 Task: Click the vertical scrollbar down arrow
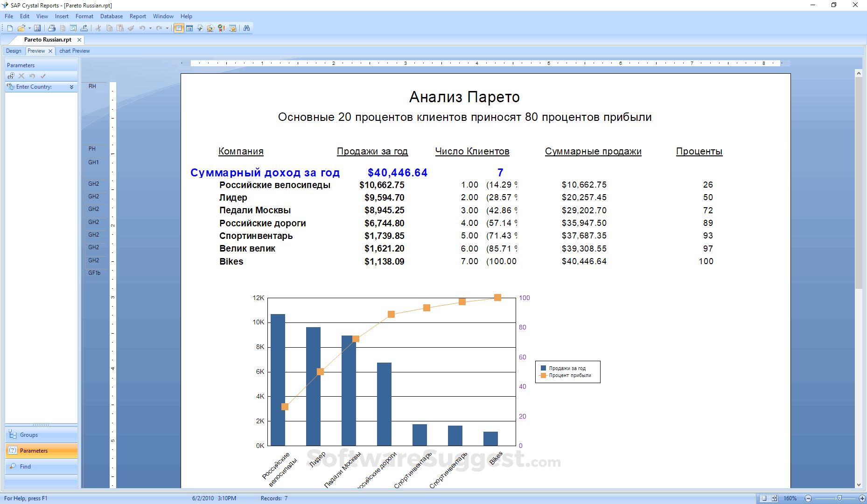coord(859,484)
